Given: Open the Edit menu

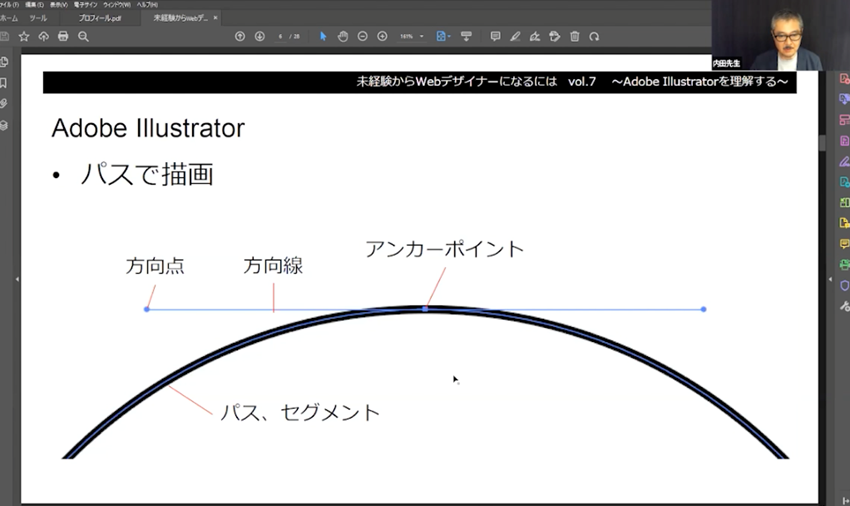Looking at the screenshot, I should [34, 4].
